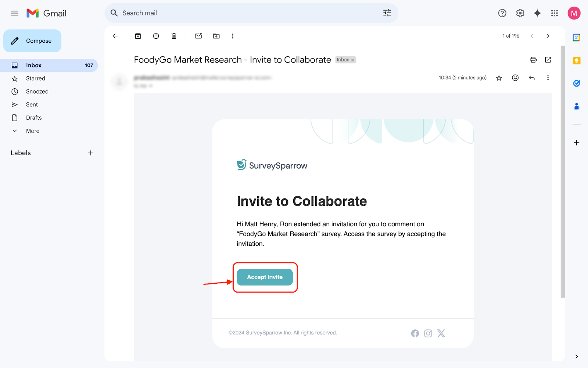Toggle the main menu hamburger sidebar
The width and height of the screenshot is (588, 368).
pos(15,13)
